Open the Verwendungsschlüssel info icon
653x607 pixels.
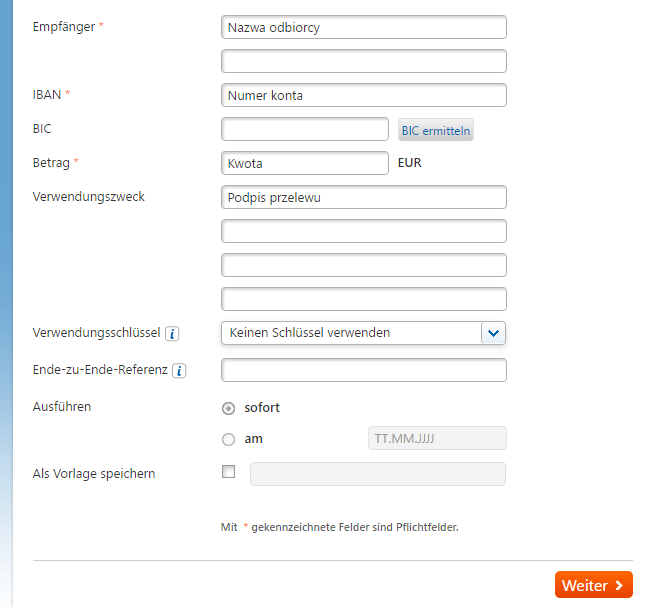(172, 333)
